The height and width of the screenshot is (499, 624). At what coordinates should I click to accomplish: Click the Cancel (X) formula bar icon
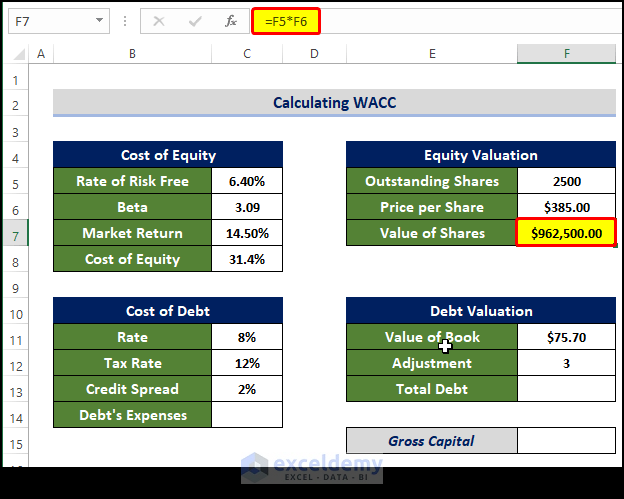tap(159, 21)
